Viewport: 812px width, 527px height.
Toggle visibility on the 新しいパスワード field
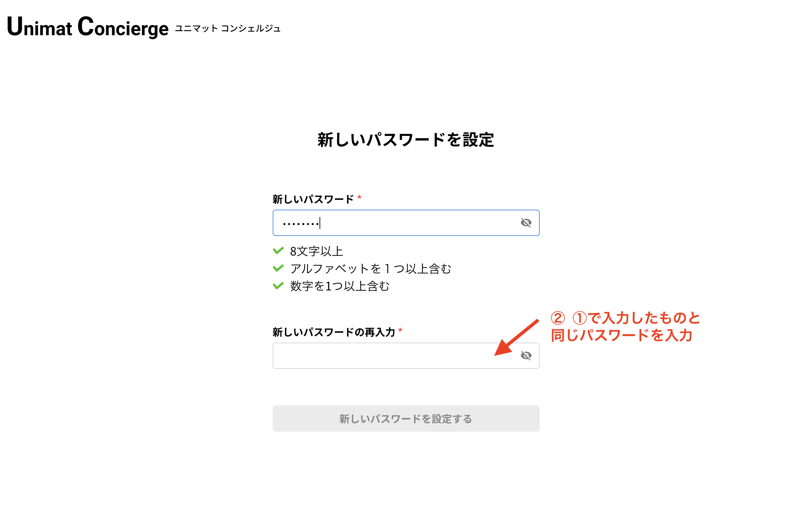[526, 223]
